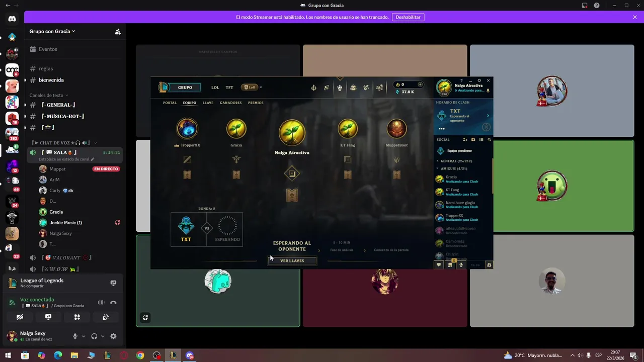Toggle League voice microphone icon
This screenshot has width=644, height=362.
pyautogui.click(x=461, y=265)
